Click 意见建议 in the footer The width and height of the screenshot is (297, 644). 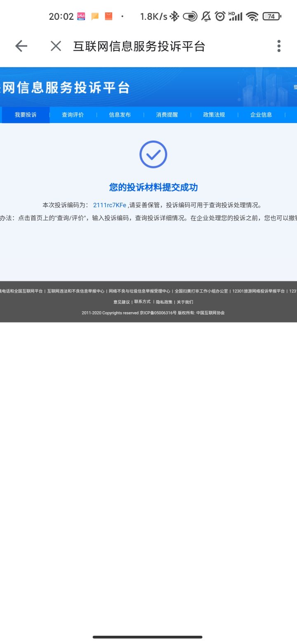pos(122,302)
